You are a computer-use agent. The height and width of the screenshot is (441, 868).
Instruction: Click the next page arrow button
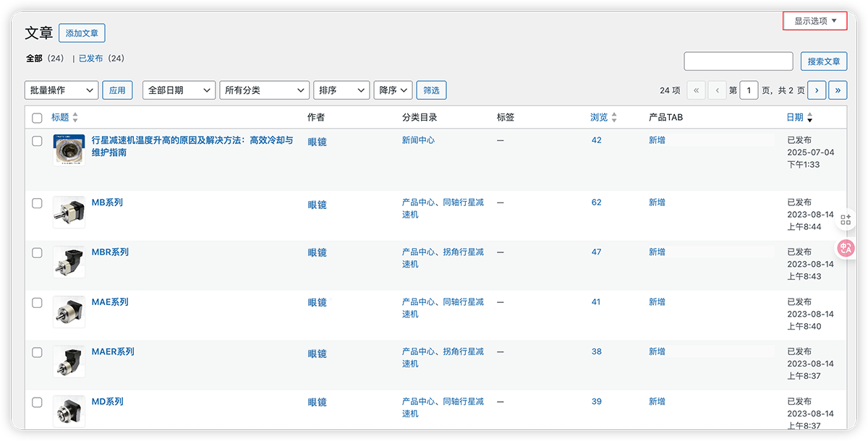(x=817, y=90)
